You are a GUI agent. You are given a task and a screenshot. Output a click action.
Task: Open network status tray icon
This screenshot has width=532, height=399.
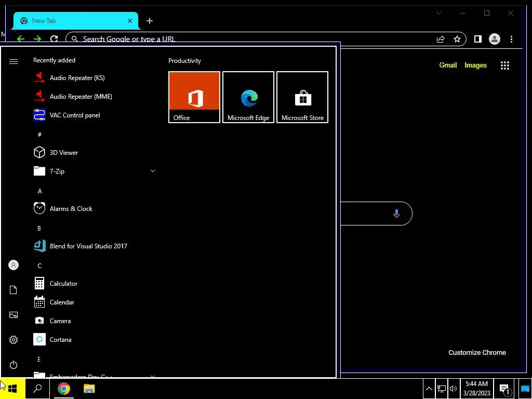(x=442, y=389)
